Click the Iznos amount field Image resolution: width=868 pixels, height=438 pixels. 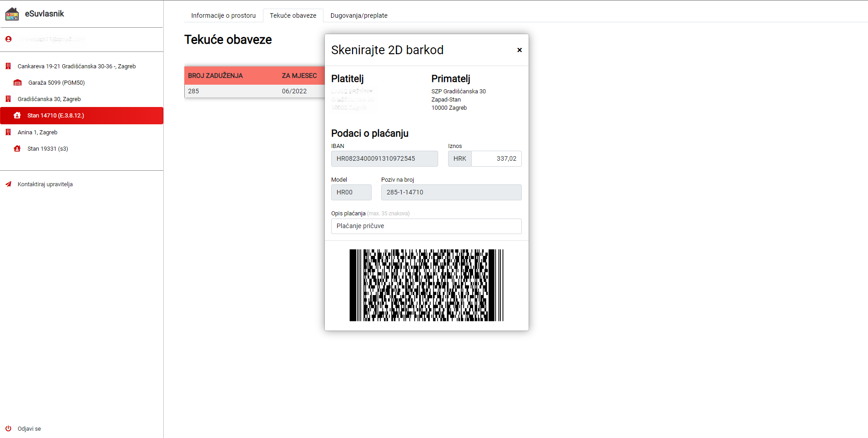tap(496, 159)
